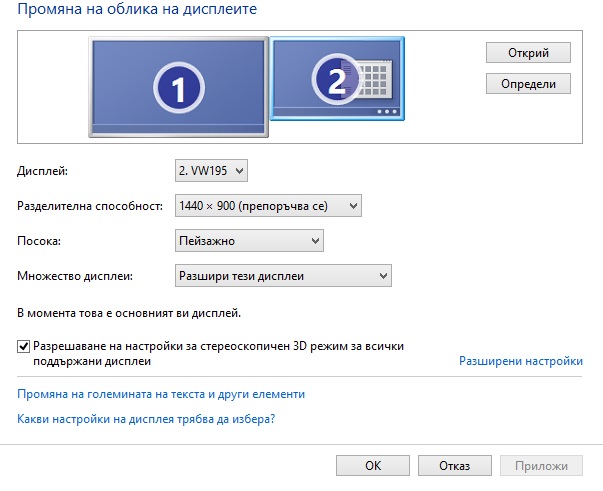Image resolution: width=603 pixels, height=491 pixels.
Task: Open the Дисплей dropdown showing 2. VW195
Action: click(211, 170)
